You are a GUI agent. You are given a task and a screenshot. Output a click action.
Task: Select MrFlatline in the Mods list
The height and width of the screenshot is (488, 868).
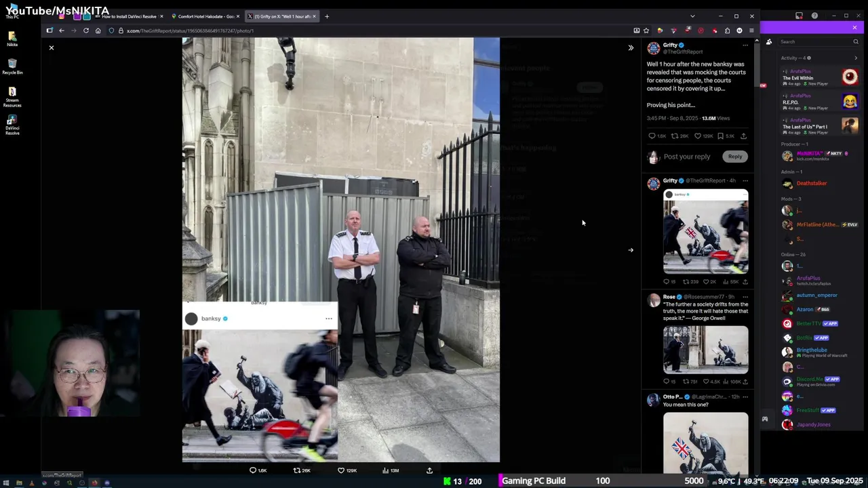coord(819,224)
